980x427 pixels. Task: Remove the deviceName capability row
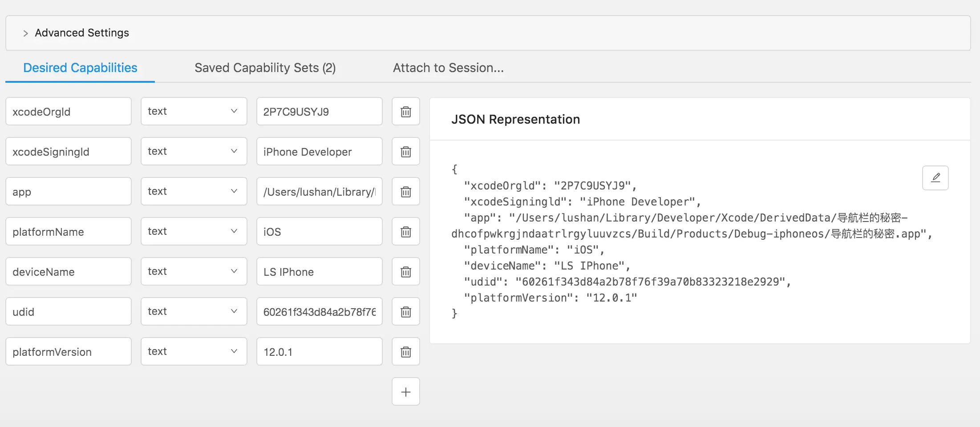coord(405,272)
